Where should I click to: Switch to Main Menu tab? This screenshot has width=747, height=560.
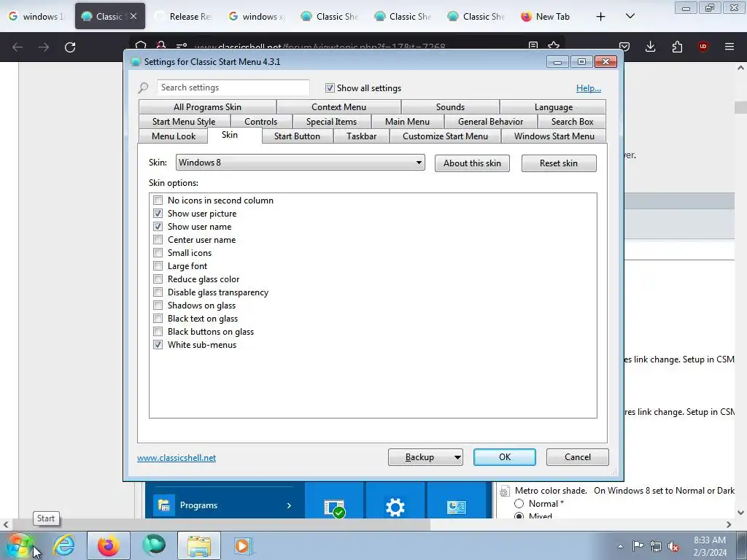[x=407, y=122]
